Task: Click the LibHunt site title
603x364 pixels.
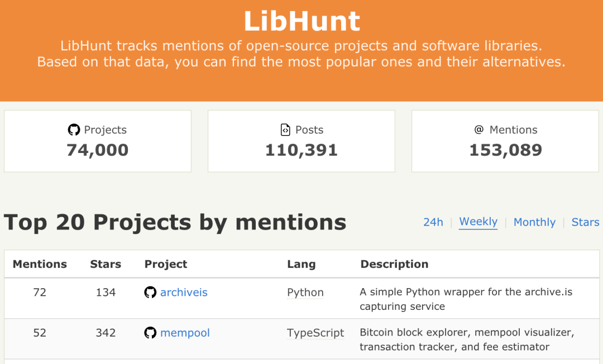Action: point(301,21)
